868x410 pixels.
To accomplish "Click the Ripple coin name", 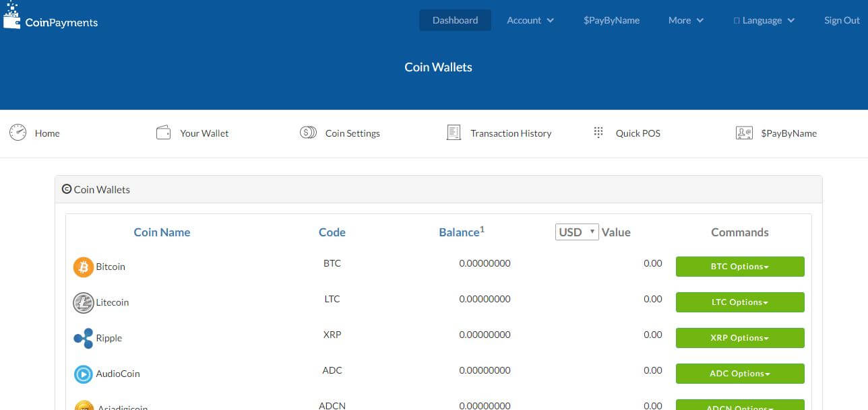I will tap(109, 338).
